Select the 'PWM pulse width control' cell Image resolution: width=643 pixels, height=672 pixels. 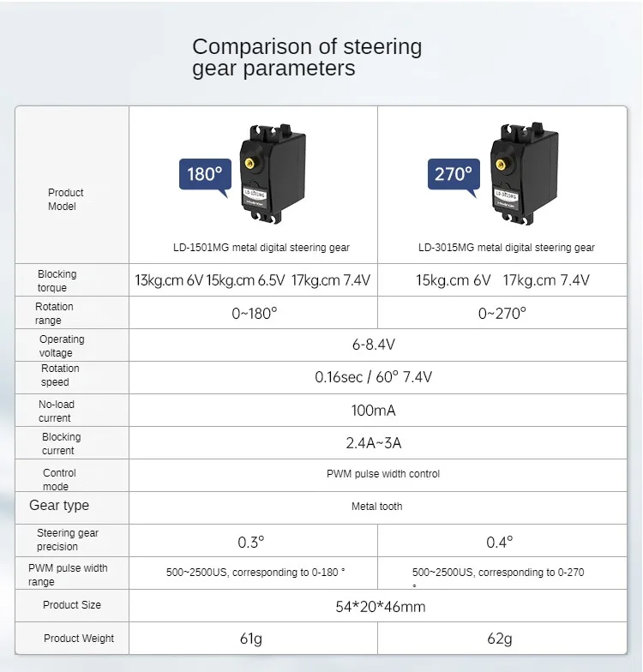(383, 474)
